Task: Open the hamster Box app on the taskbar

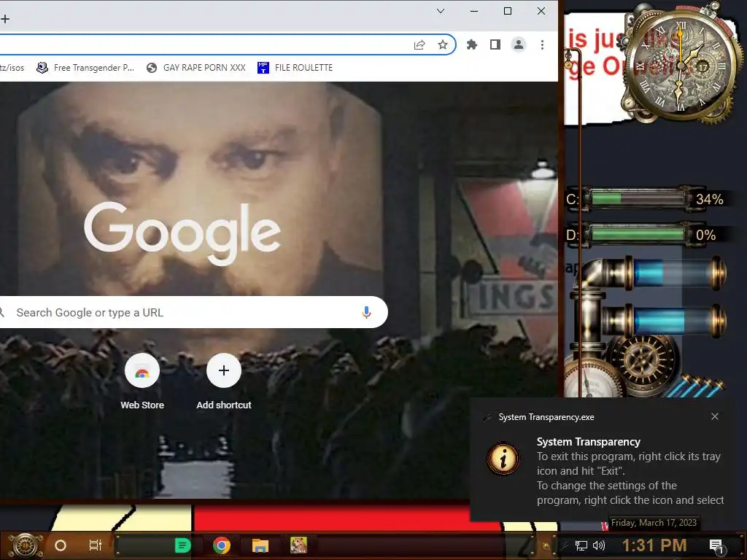Action: (x=298, y=545)
